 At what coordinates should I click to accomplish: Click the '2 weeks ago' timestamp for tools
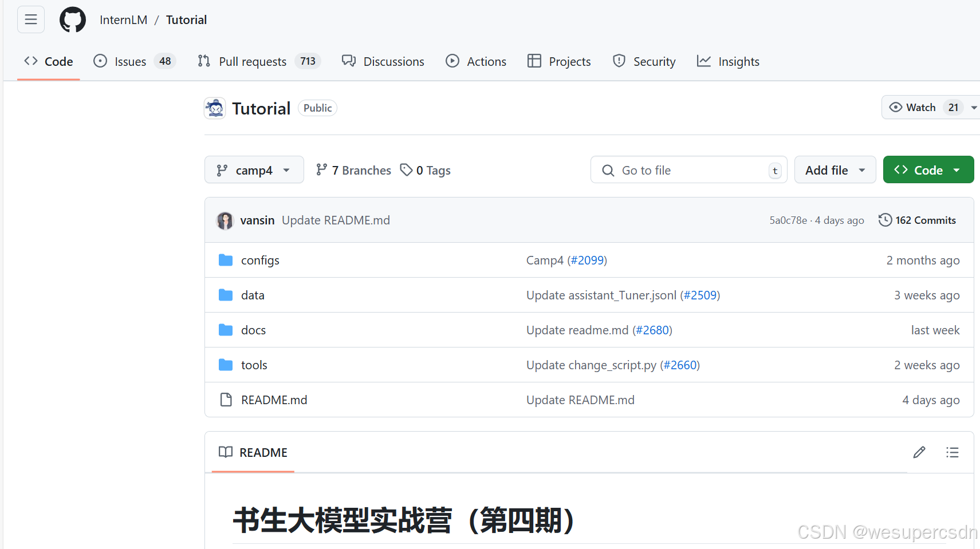coord(927,365)
